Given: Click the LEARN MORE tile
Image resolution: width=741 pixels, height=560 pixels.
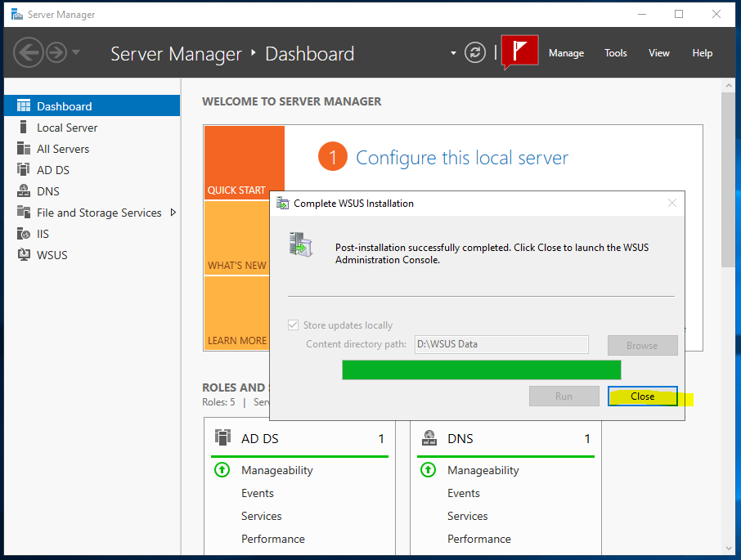Looking at the screenshot, I should click(236, 313).
